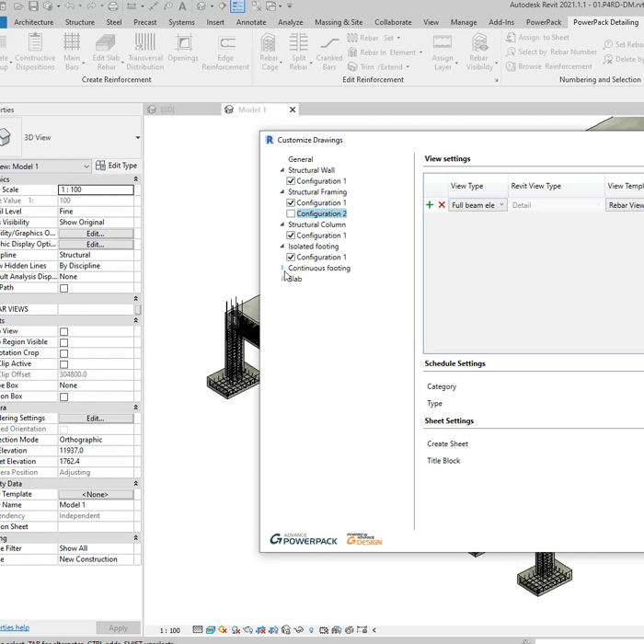Click Temporary Hide/Isolate glasses icon
The width and height of the screenshot is (644, 644).
point(299,629)
